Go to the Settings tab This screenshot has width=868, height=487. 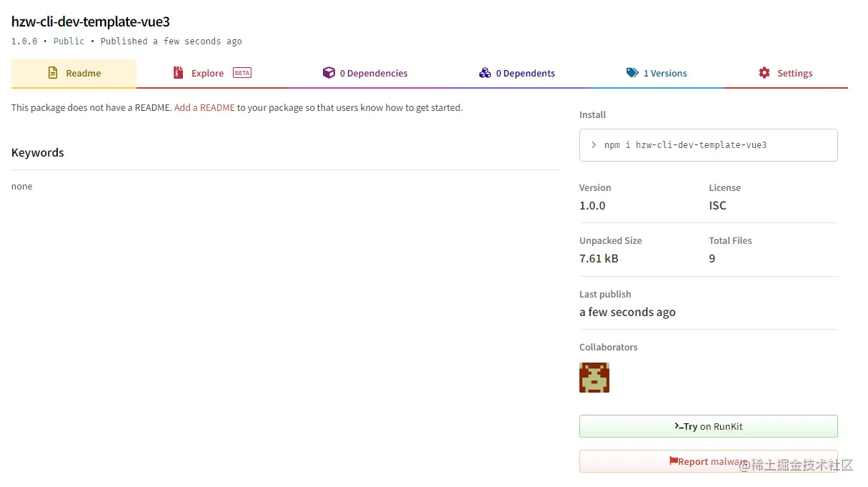pyautogui.click(x=785, y=73)
